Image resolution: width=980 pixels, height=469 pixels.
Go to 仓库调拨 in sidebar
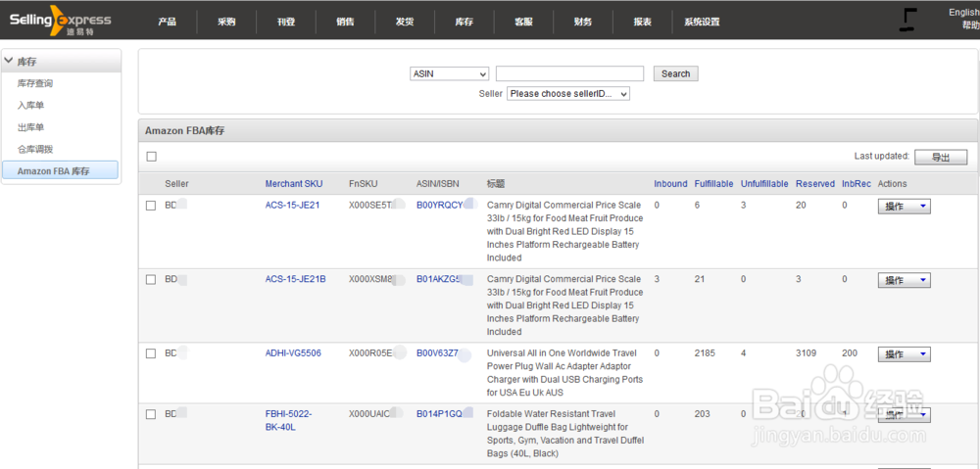click(x=35, y=149)
